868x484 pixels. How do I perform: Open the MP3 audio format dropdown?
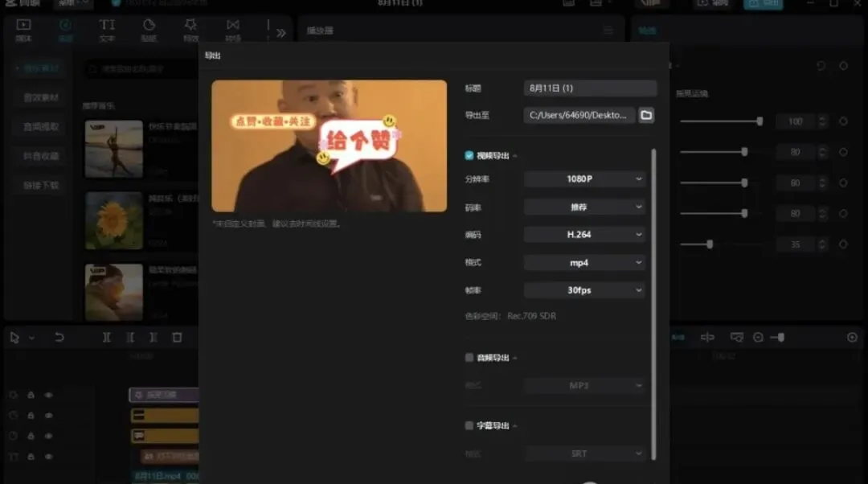pos(584,385)
